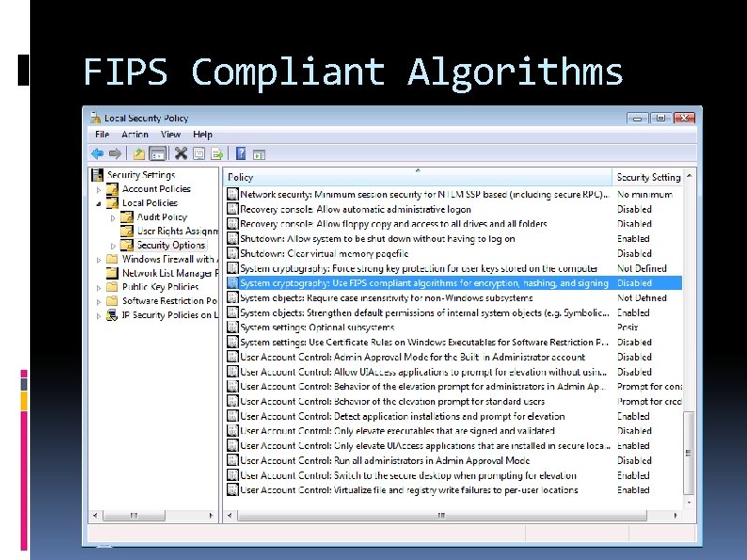Screen dimensions: 747x560
Task: Select Require case insensitivity for non-Windows subsystems
Action: [x=454, y=297]
